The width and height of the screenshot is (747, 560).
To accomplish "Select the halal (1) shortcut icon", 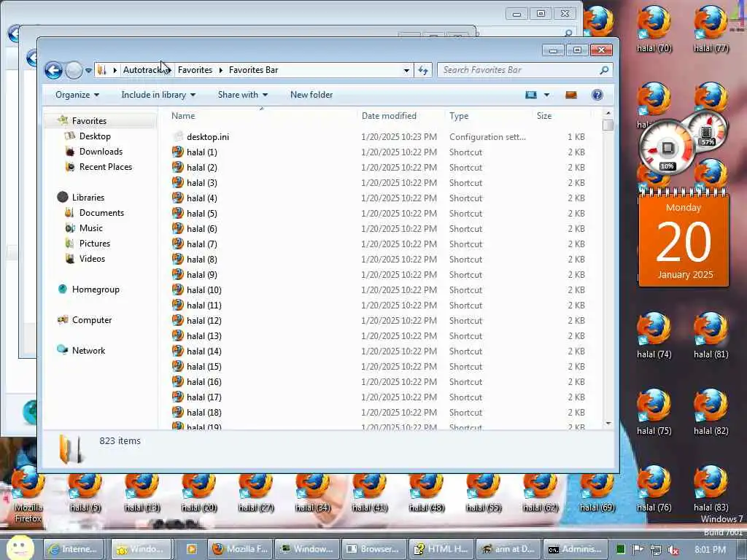I will [178, 152].
